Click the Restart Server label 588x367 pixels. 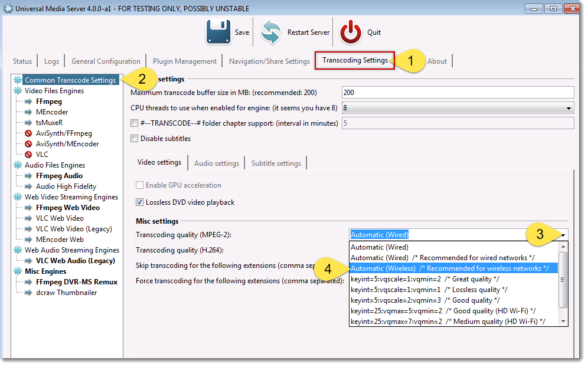(x=308, y=32)
